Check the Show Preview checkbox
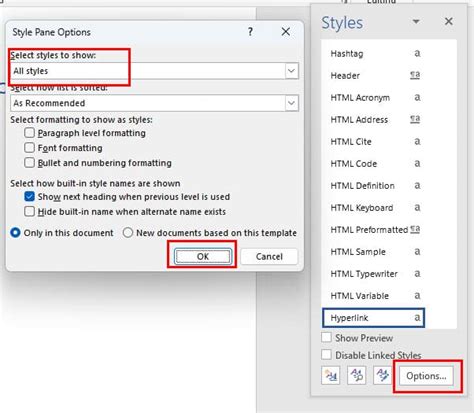Viewport: 474px width, 413px height. coord(327,338)
